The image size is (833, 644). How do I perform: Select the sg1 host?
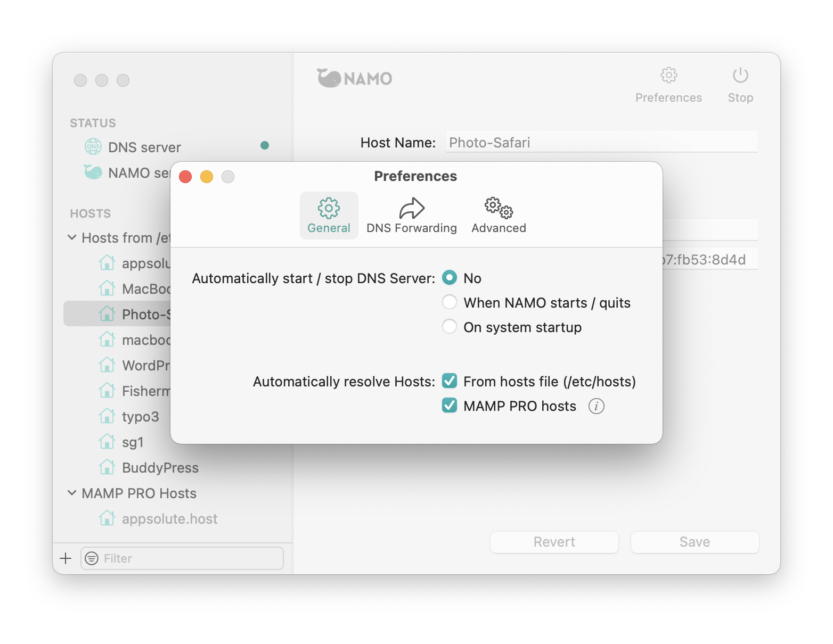click(133, 442)
